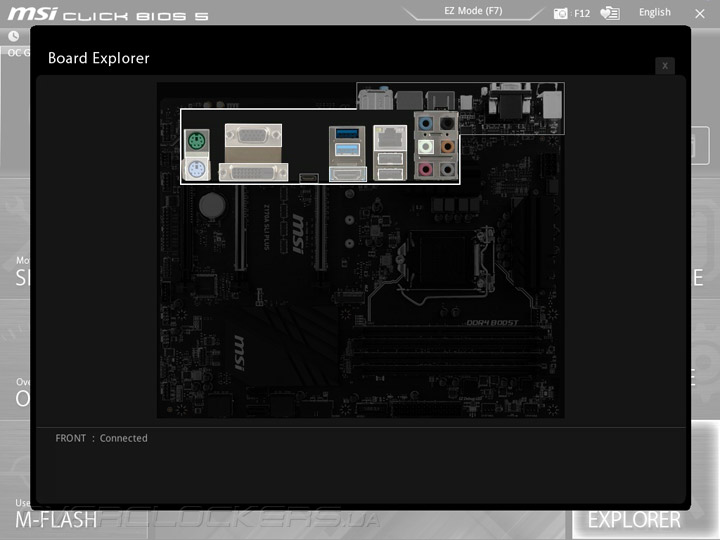Screen dimensions: 720x540
Task: Click the 'FRONT : Connected' status text
Action: click(101, 438)
